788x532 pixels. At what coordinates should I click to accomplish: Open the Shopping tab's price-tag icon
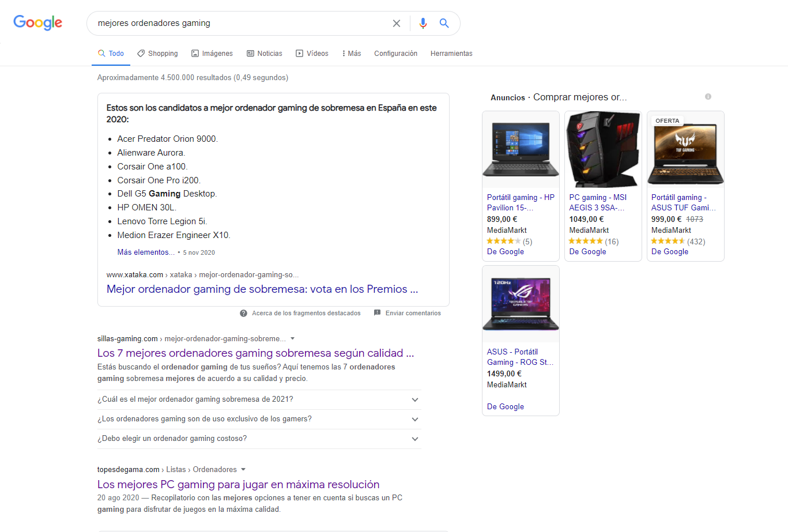(x=140, y=53)
